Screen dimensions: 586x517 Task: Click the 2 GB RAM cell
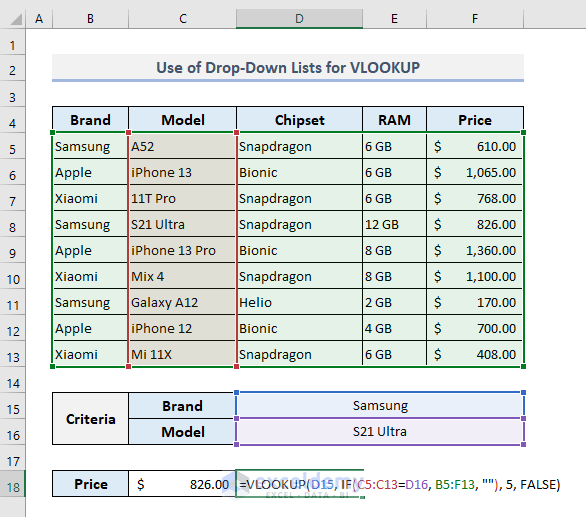pyautogui.click(x=394, y=302)
